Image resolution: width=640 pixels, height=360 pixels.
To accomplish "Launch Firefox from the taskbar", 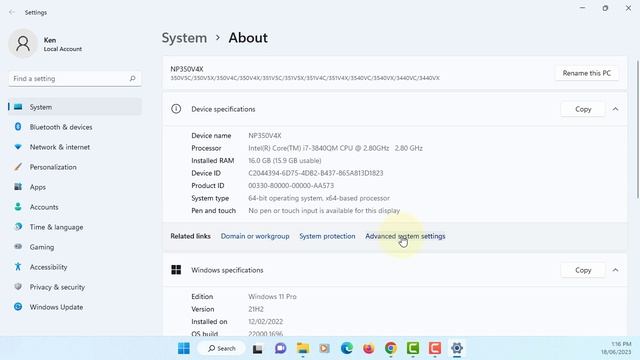I will pos(369,348).
